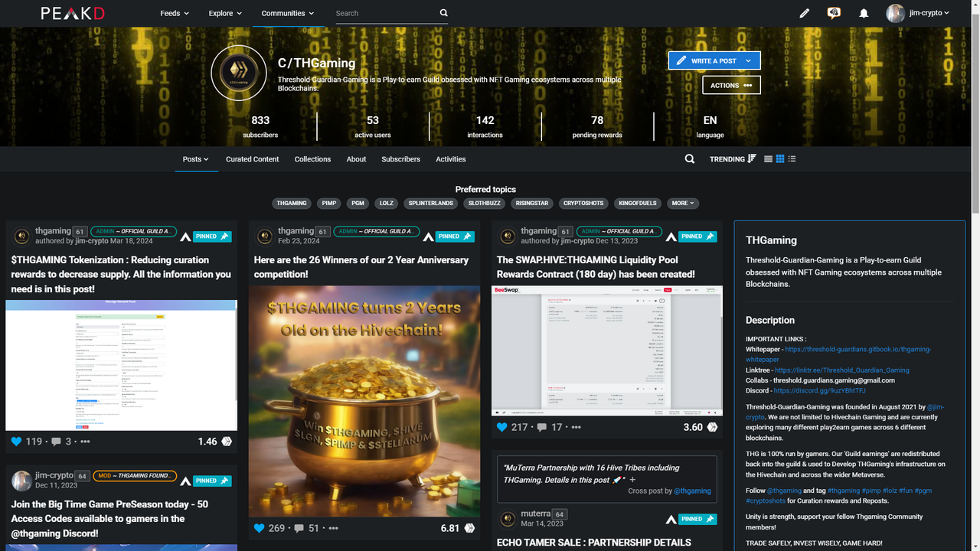Click the muterra author avatar
The height and width of the screenshot is (551, 980).
click(x=508, y=519)
